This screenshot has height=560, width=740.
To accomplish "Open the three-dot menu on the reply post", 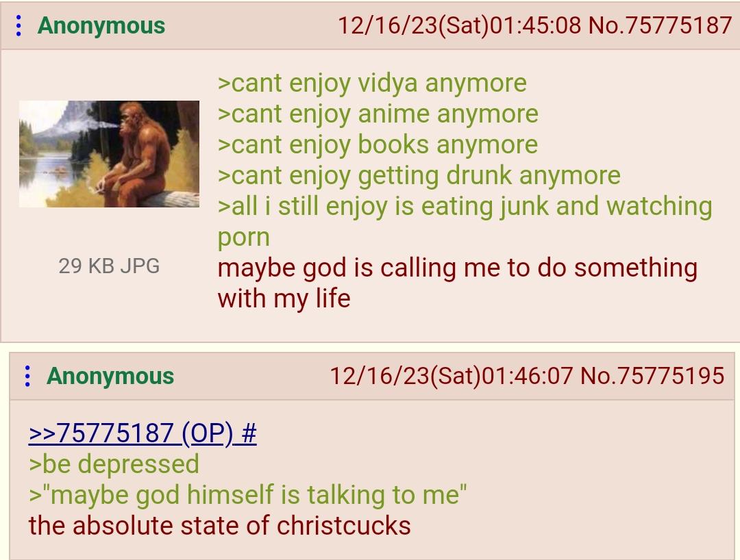I will pos(28,376).
